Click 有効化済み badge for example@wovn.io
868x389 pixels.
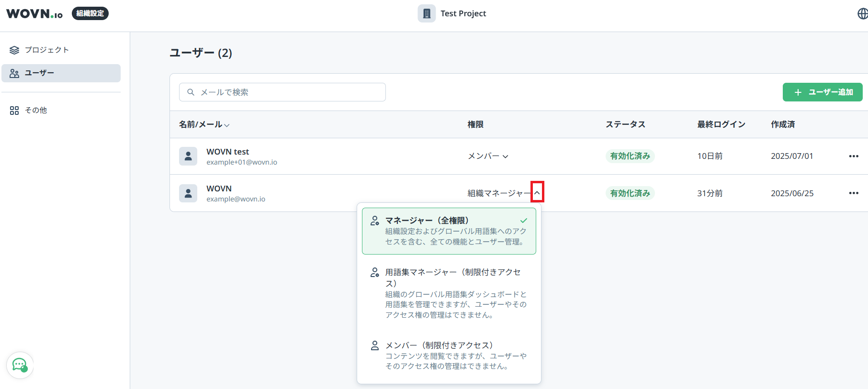coord(630,193)
